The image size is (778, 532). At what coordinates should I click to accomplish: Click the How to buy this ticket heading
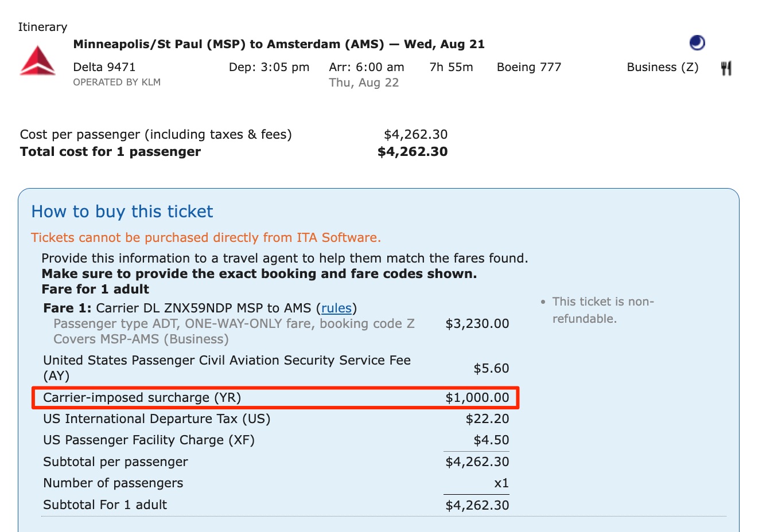click(x=122, y=212)
